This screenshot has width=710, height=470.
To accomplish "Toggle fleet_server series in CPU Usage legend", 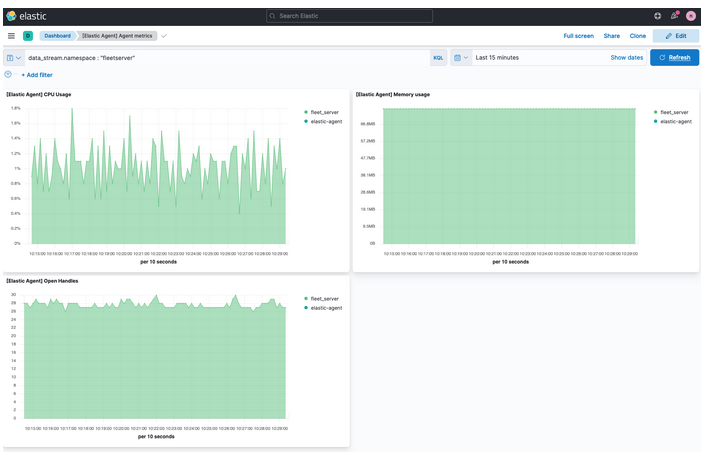I will (325, 112).
